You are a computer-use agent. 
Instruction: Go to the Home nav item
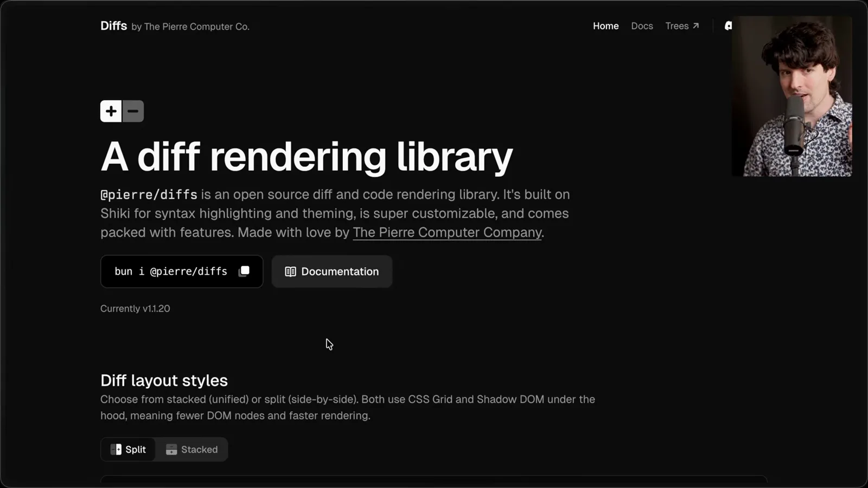pyautogui.click(x=605, y=26)
